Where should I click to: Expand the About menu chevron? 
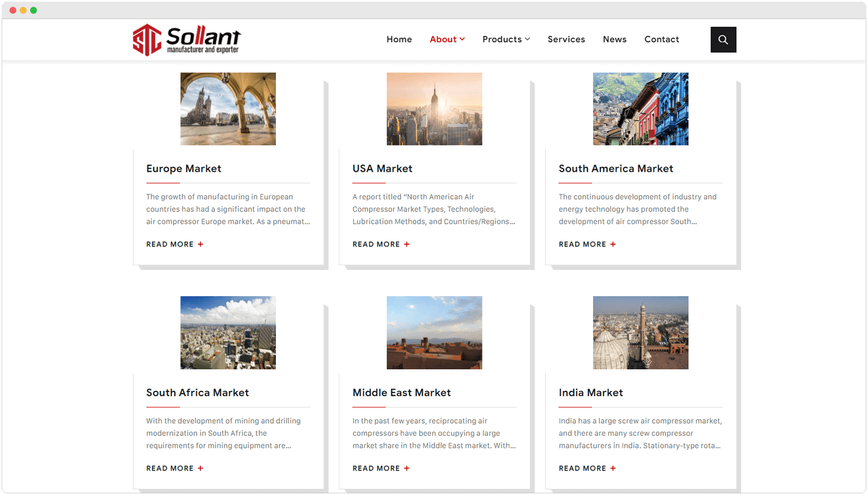click(x=462, y=40)
